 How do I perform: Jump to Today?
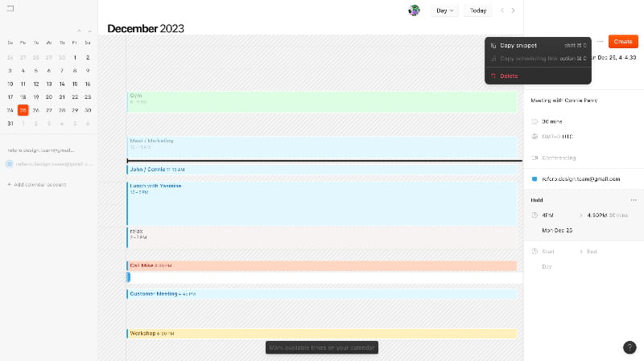tap(478, 10)
